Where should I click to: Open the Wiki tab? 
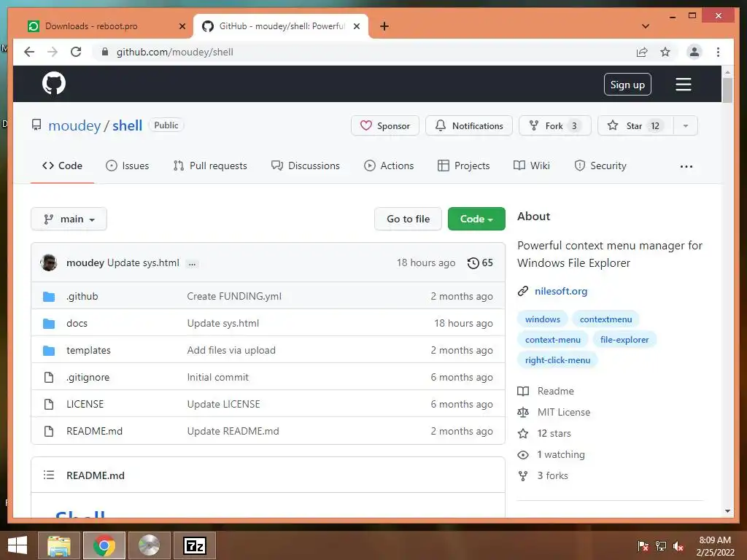coord(532,166)
